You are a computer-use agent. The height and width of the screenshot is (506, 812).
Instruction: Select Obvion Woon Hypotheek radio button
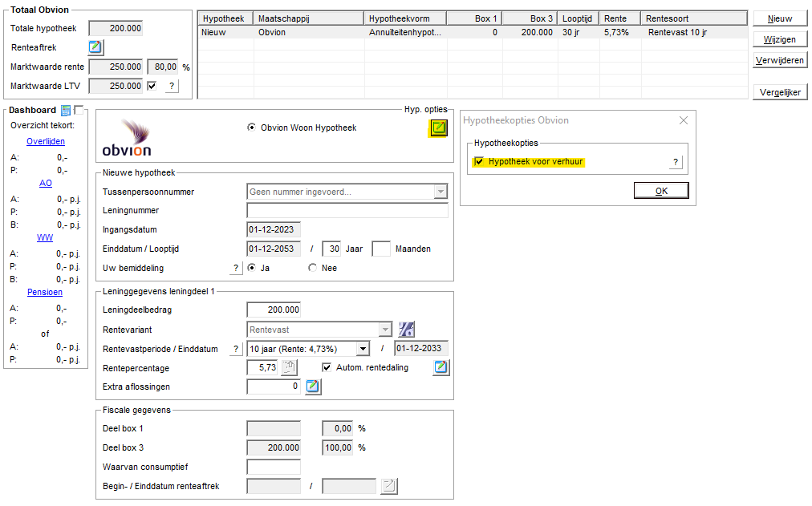pos(252,128)
